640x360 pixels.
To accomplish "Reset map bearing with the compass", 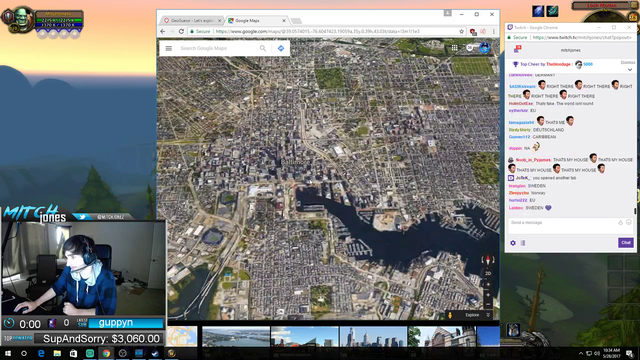I will click(488, 260).
